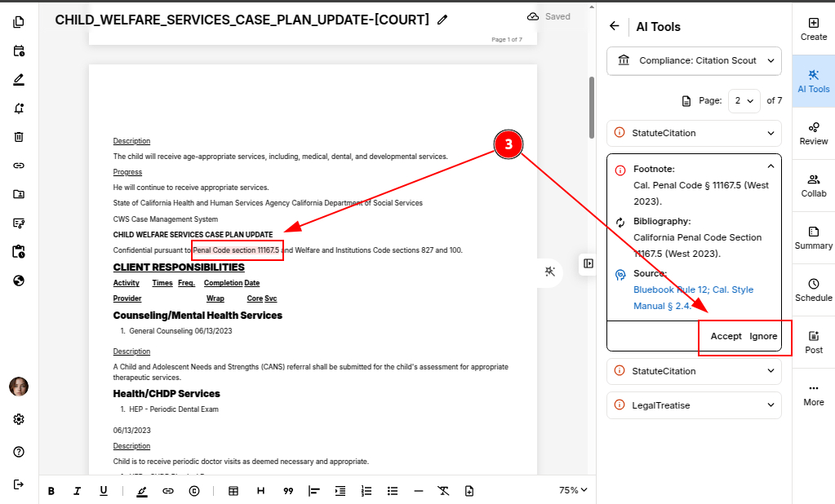Insert a table from the toolbar
835x504 pixels.
click(233, 491)
